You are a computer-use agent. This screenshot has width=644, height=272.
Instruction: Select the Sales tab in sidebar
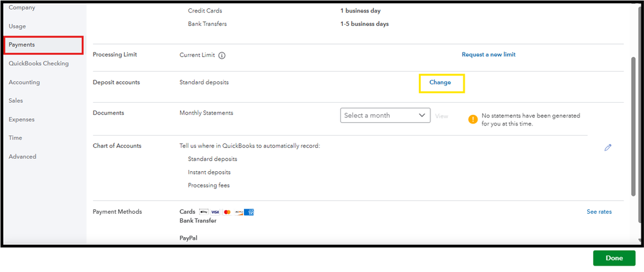point(16,101)
